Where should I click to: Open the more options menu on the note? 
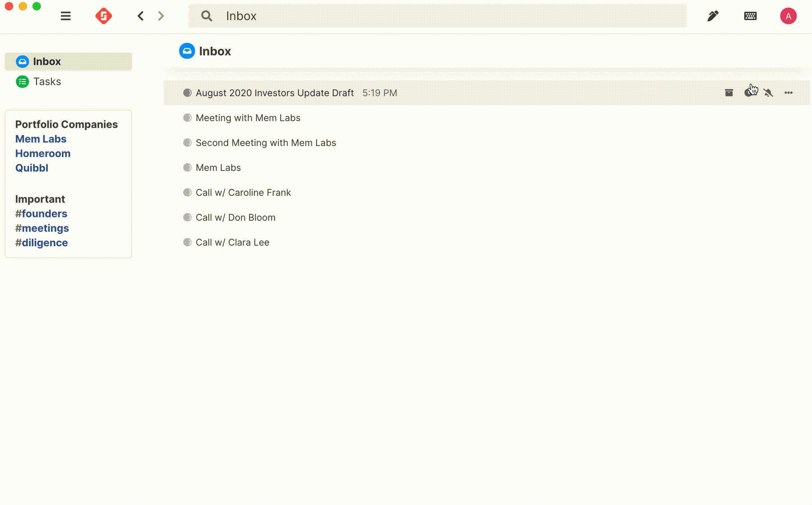pyautogui.click(x=789, y=92)
